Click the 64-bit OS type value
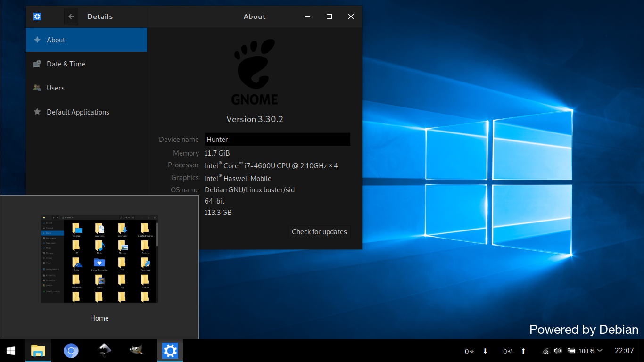The width and height of the screenshot is (644, 362). pos(215,201)
